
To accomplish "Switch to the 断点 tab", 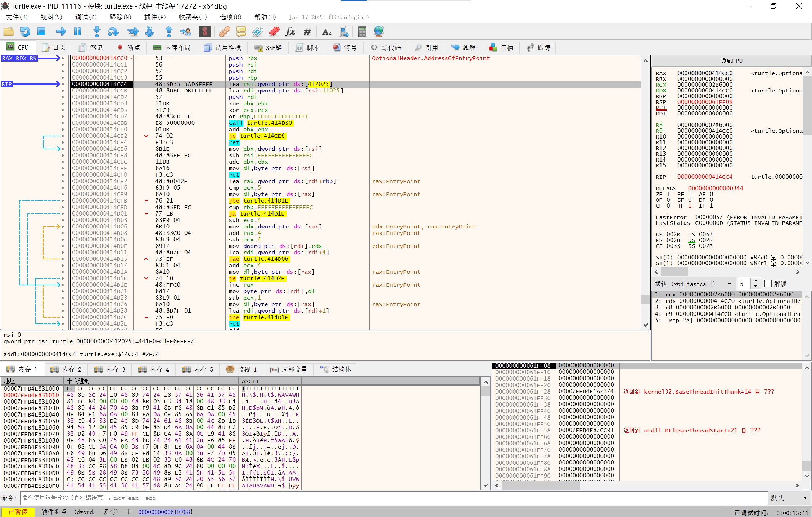I will [129, 47].
